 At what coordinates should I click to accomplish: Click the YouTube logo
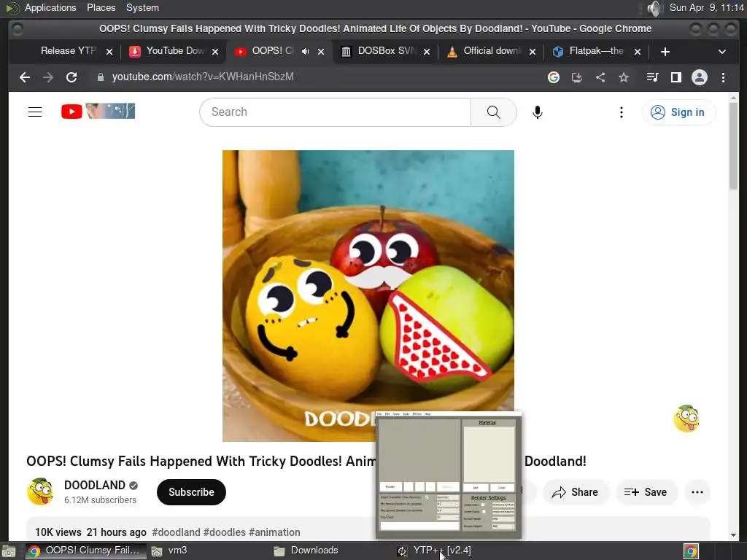click(x=98, y=112)
